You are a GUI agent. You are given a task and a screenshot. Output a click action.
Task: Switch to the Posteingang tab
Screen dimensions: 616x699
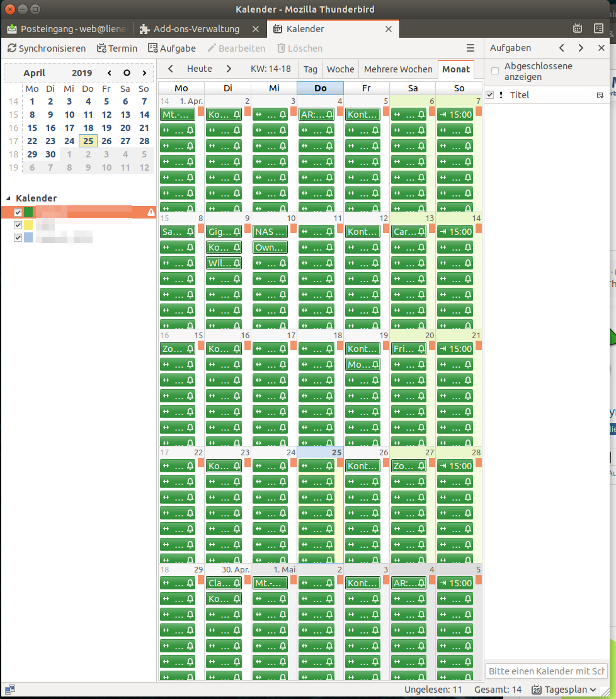coord(67,29)
